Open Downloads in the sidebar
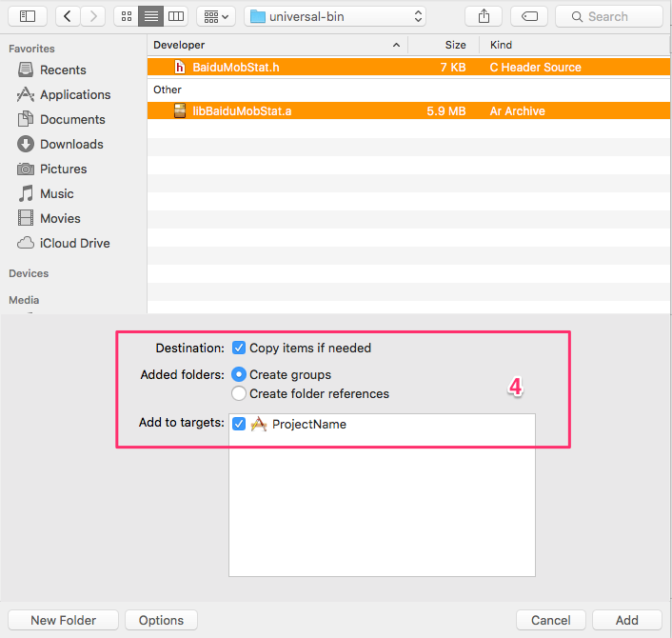This screenshot has height=638, width=672. [60, 145]
